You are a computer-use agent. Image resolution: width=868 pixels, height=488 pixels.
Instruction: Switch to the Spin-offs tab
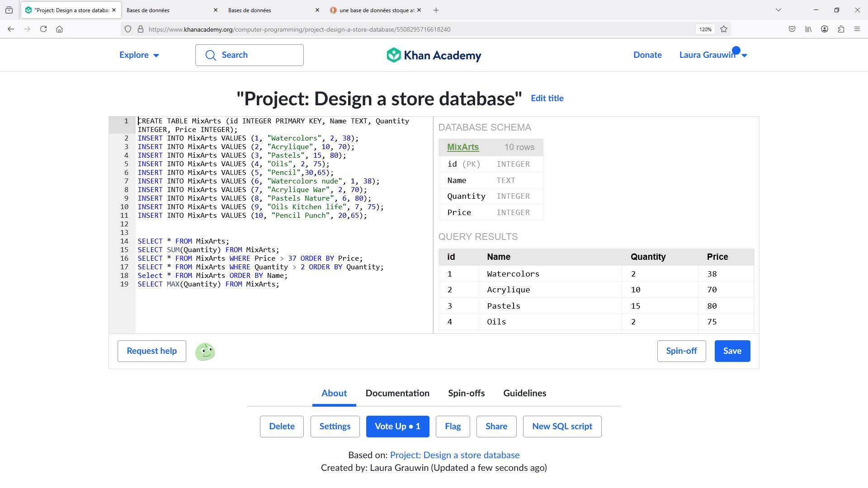click(466, 393)
